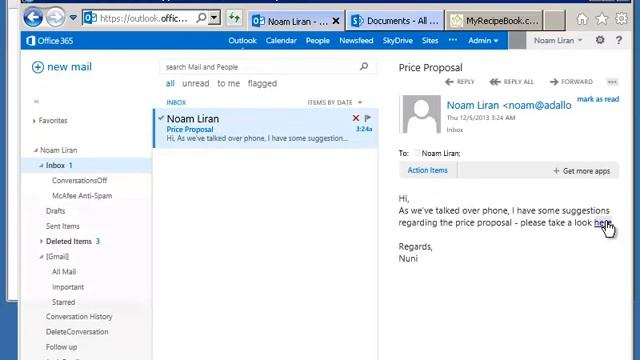This screenshot has height=360, width=640.
Task: Filter messages by all
Action: [170, 83]
